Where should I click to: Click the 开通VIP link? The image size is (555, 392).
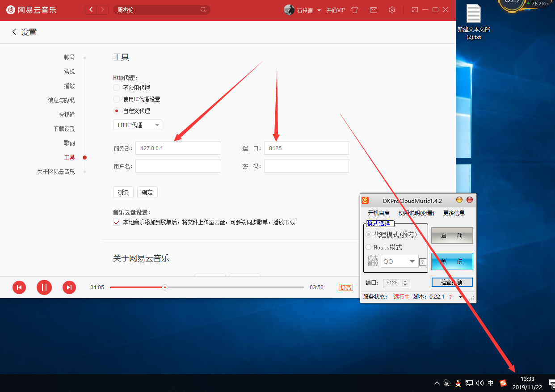pos(336,10)
